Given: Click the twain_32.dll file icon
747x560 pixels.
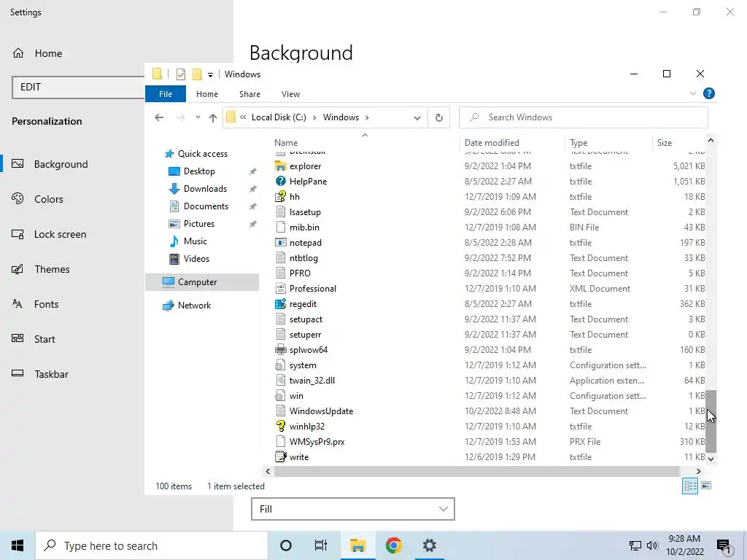Looking at the screenshot, I should [x=281, y=381].
